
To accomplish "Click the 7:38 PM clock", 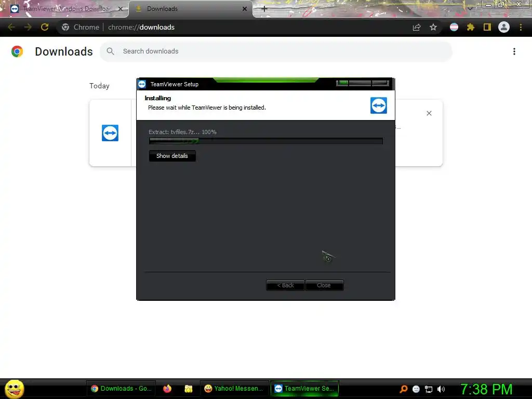I will (486, 389).
